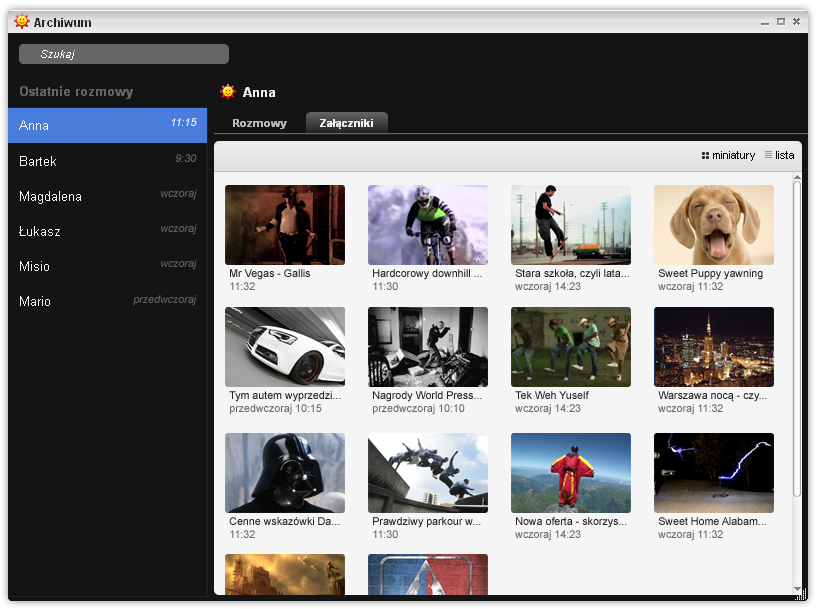Screen dimensions: 817x609
Task: Open Bartek conversation
Action: [107, 161]
